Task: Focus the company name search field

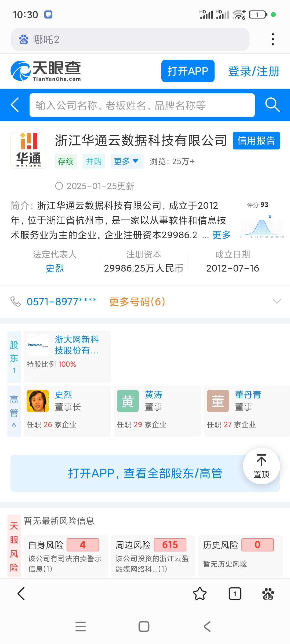Action: [142, 105]
